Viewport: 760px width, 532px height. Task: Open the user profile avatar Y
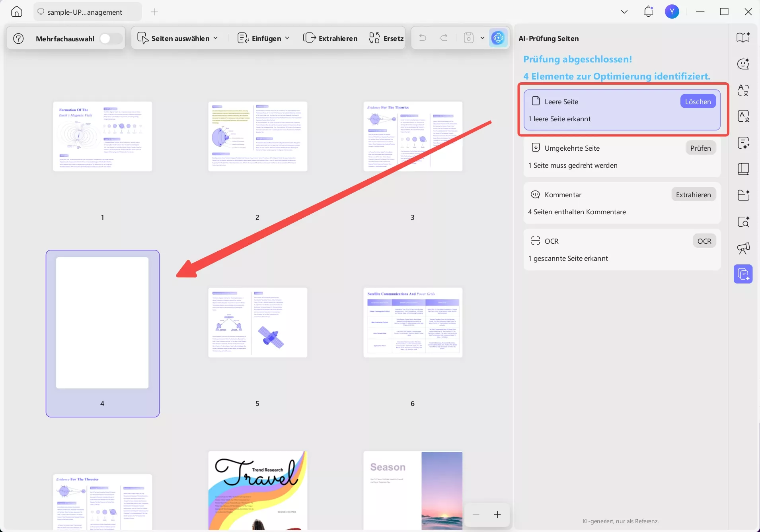coord(672,12)
